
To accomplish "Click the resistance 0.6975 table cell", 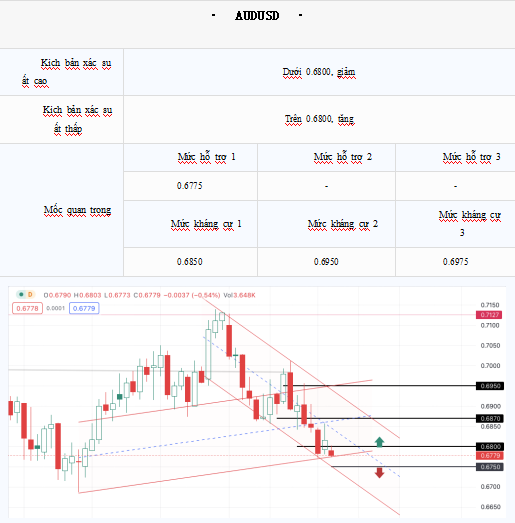I will 455,262.
